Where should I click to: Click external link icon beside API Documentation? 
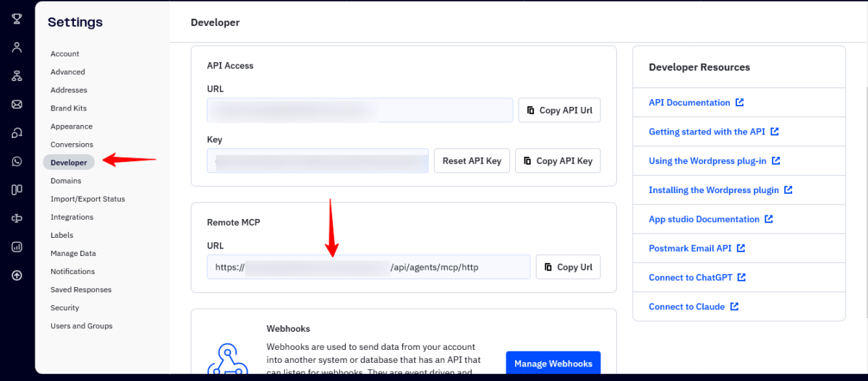click(739, 103)
